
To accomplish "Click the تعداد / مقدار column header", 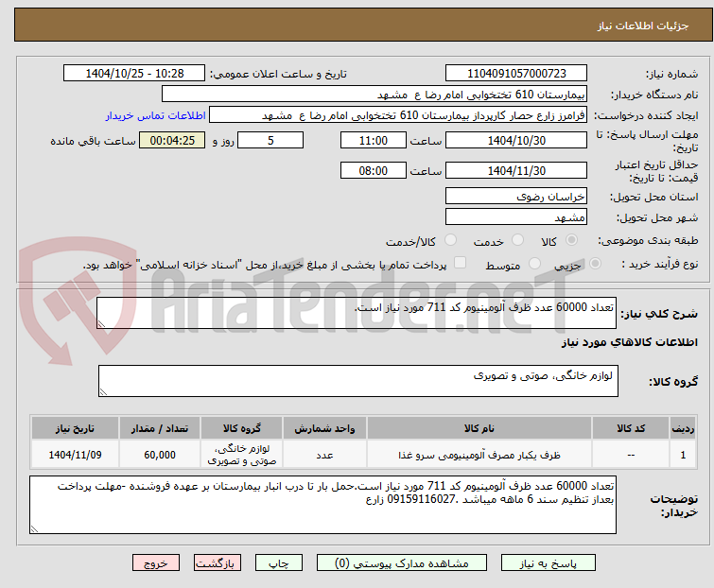I will 160,428.
